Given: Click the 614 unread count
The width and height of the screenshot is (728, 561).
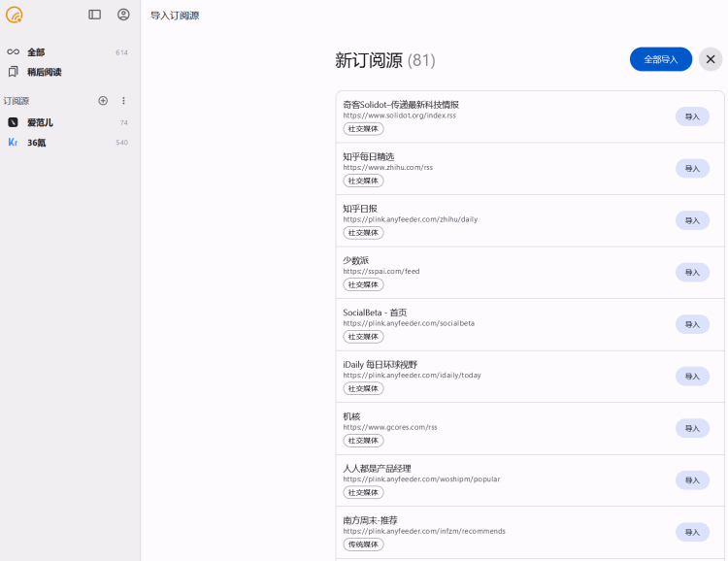Looking at the screenshot, I should click(121, 52).
